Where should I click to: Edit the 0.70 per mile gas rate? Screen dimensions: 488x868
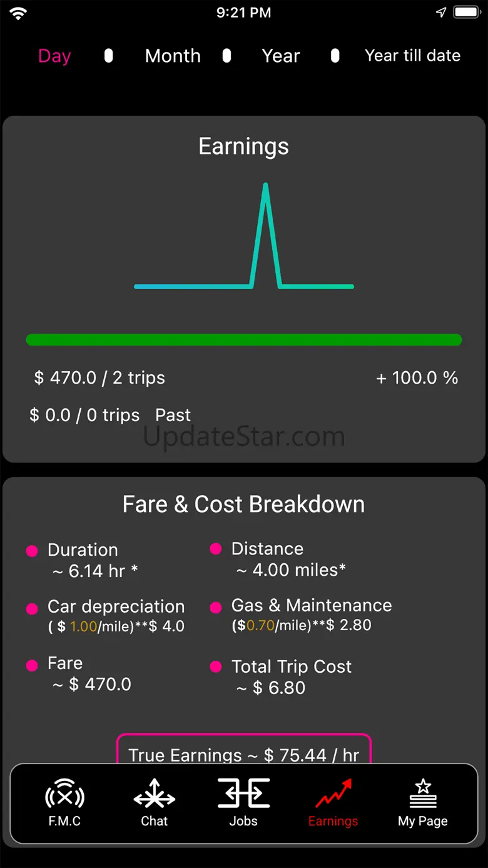coord(260,625)
